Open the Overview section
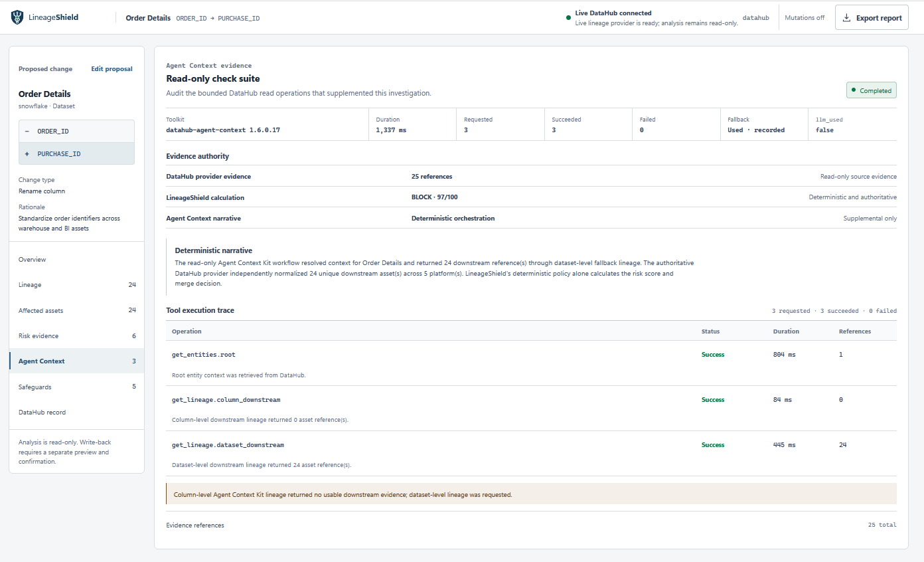Image resolution: width=924 pixels, height=562 pixels. tap(77, 260)
